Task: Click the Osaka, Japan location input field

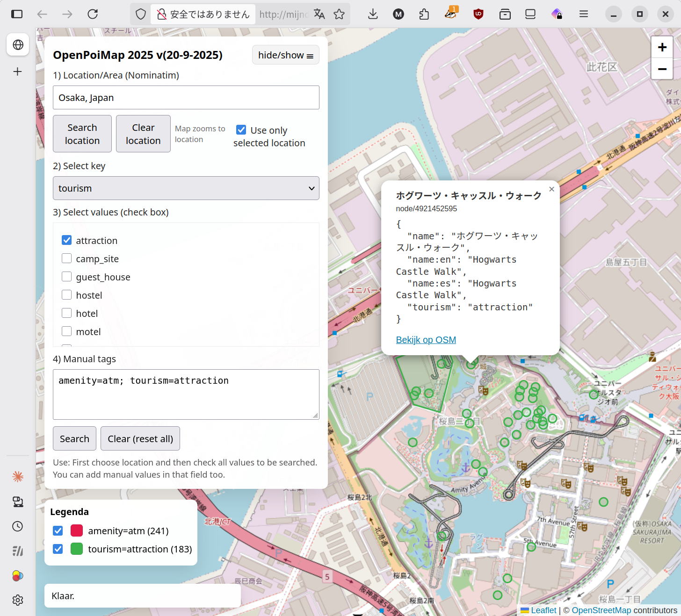Action: tap(186, 98)
